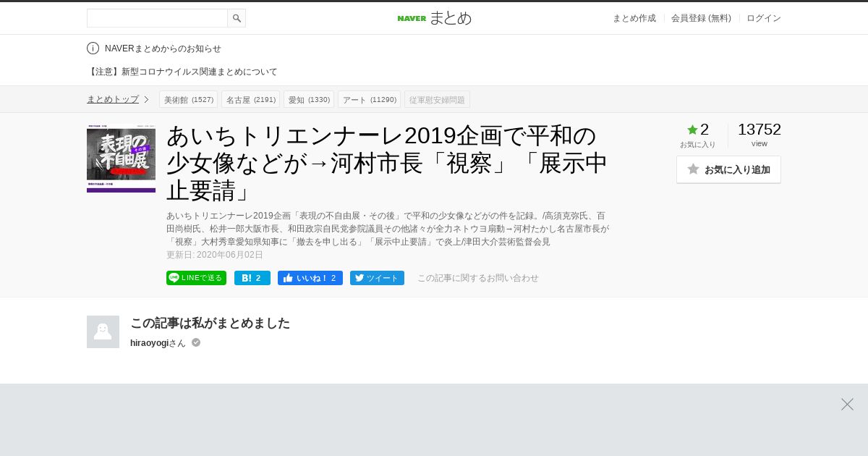Open まとめ作成 link
This screenshot has height=456, width=868.
point(634,18)
